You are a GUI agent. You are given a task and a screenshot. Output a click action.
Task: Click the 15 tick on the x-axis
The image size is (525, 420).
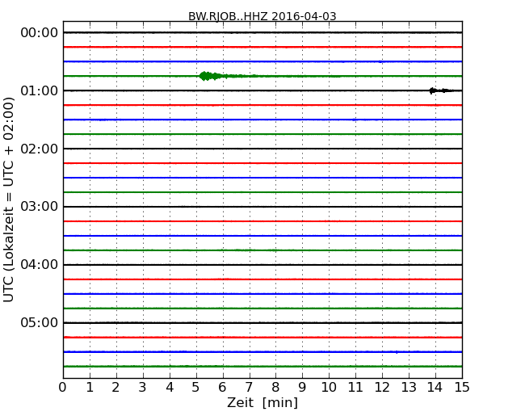[x=462, y=388]
